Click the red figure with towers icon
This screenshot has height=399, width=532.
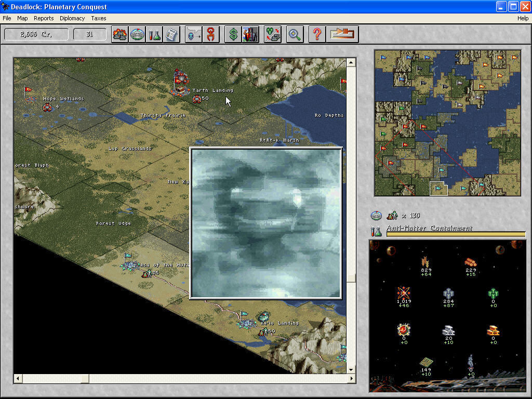tap(250, 34)
